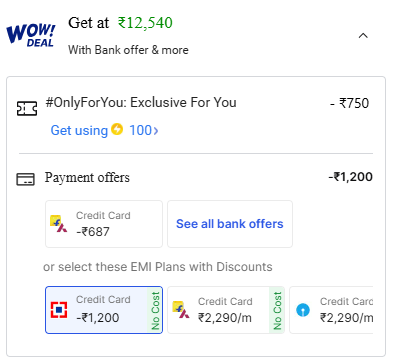Click the SuperCoin lightning icon

coord(117,129)
